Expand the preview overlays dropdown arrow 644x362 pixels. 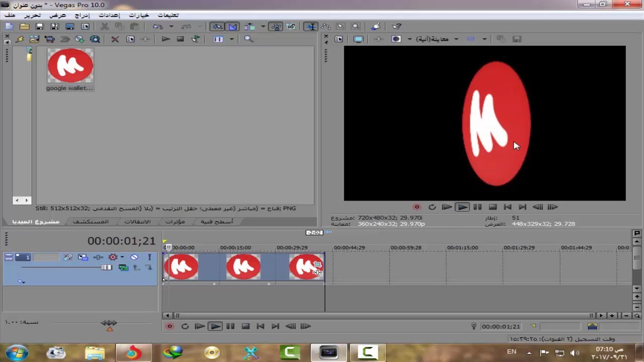point(485,39)
